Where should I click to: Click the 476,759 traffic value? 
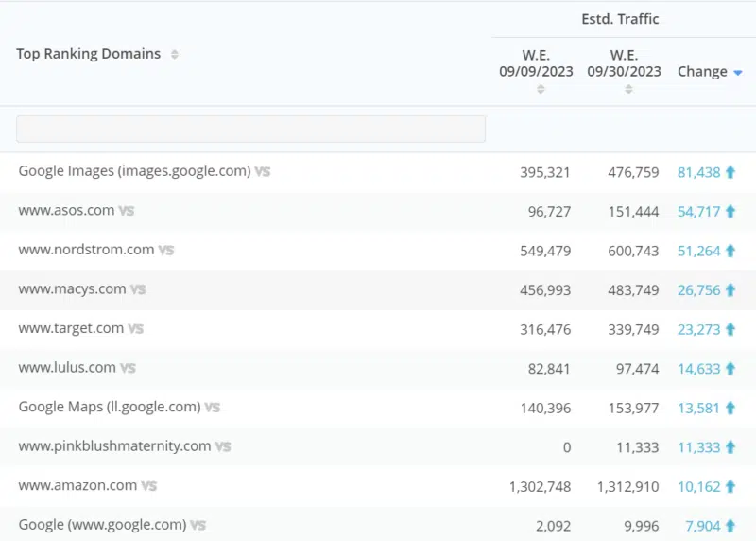tap(633, 172)
